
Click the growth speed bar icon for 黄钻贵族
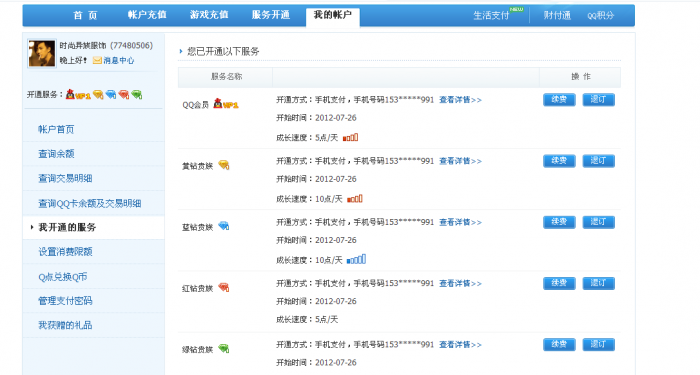(354, 199)
